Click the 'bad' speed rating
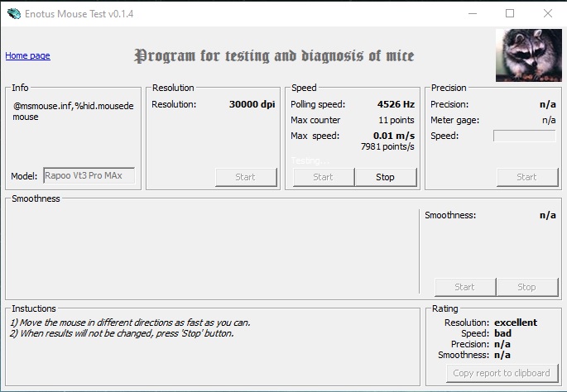 tap(502, 333)
